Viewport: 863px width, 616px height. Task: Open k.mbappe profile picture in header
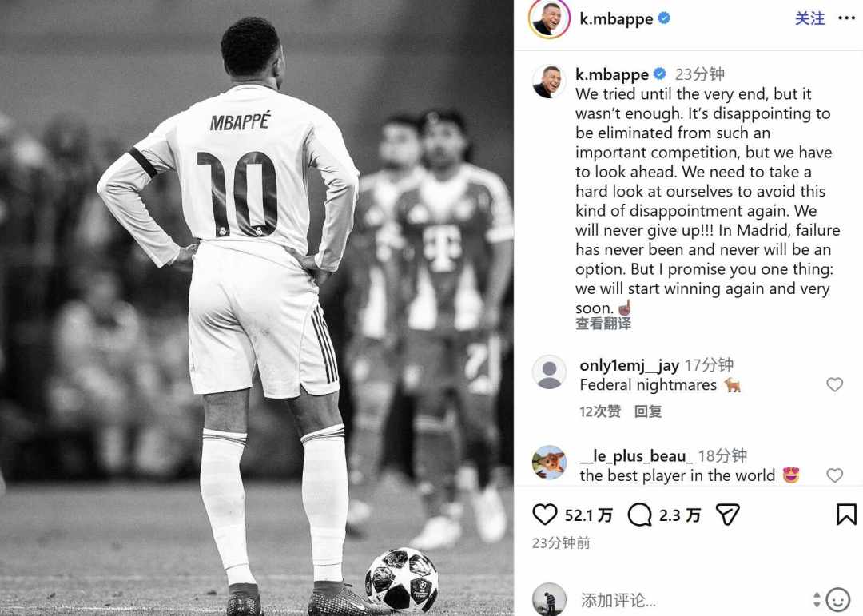coord(549,19)
